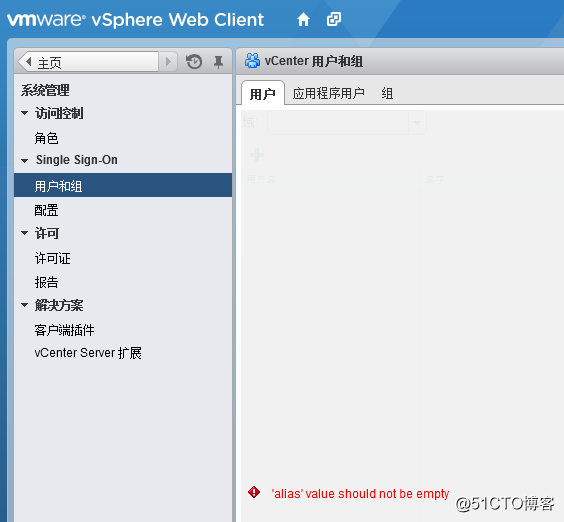Open 许可证 in the navigator
The image size is (564, 522).
(53, 258)
